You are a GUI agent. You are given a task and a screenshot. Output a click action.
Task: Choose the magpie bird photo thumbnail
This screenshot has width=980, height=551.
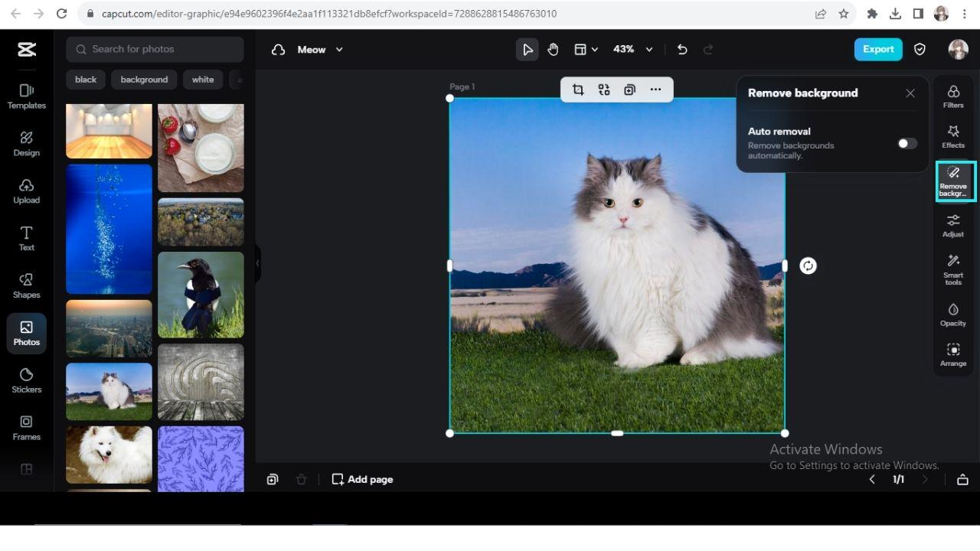pos(201,295)
